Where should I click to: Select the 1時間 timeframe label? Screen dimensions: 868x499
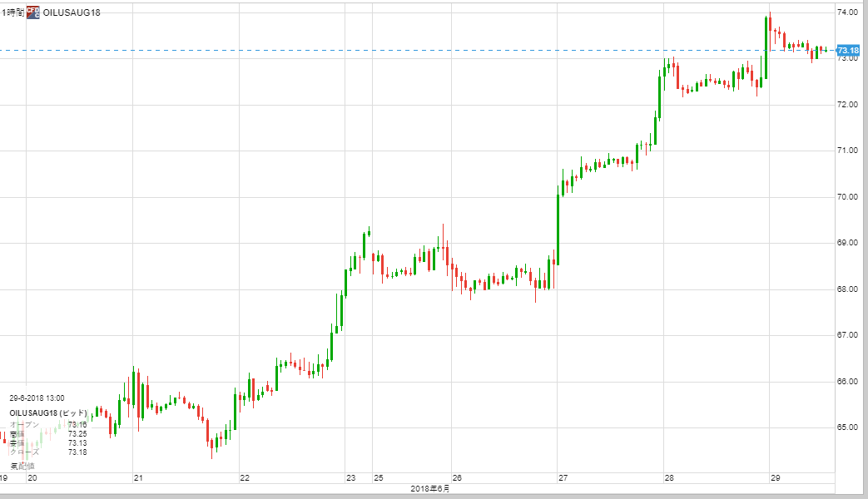coord(12,12)
